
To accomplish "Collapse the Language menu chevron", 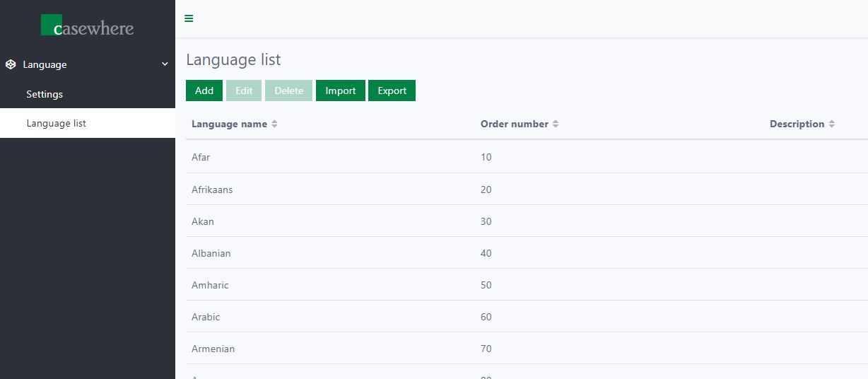I will pos(165,64).
